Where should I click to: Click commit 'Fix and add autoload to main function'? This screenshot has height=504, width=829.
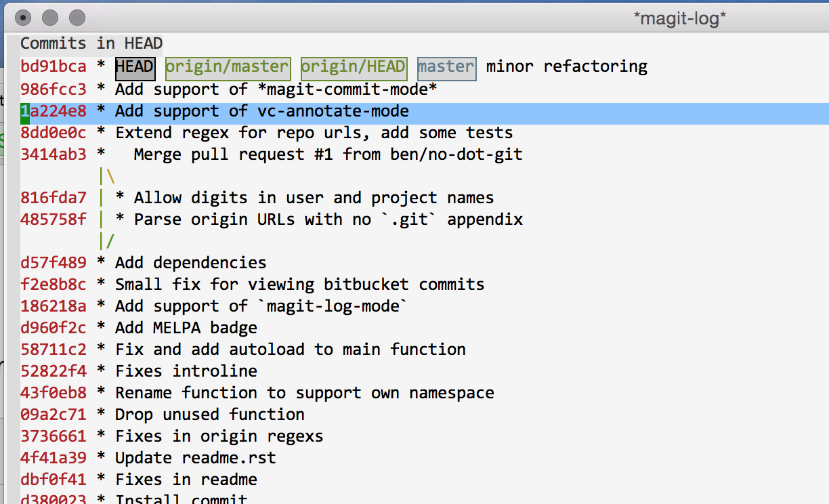tap(290, 350)
